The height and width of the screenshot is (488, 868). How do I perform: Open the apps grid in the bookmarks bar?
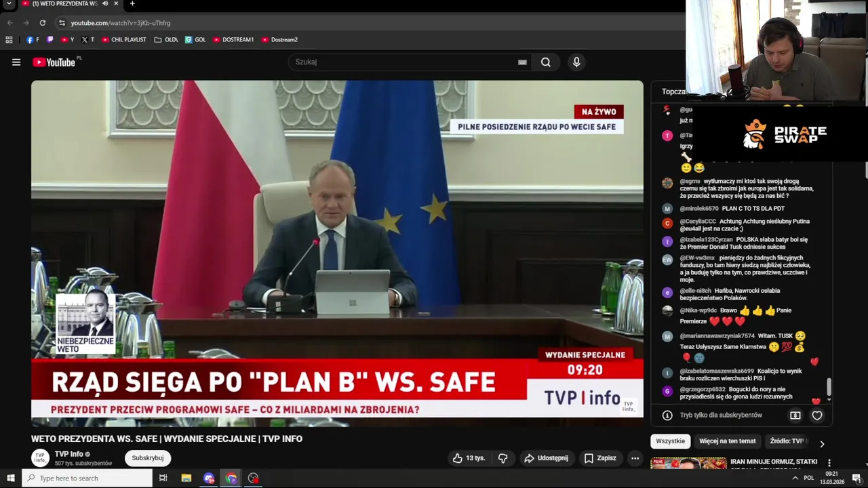click(9, 40)
